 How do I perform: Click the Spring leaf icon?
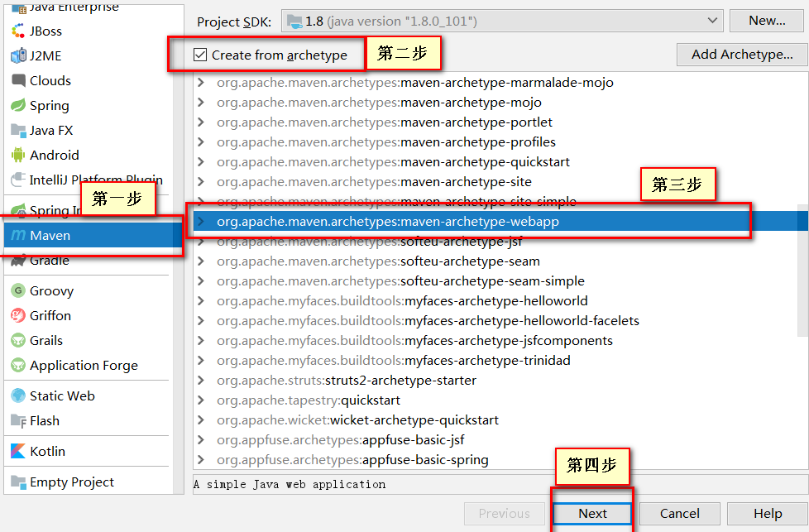(17, 105)
